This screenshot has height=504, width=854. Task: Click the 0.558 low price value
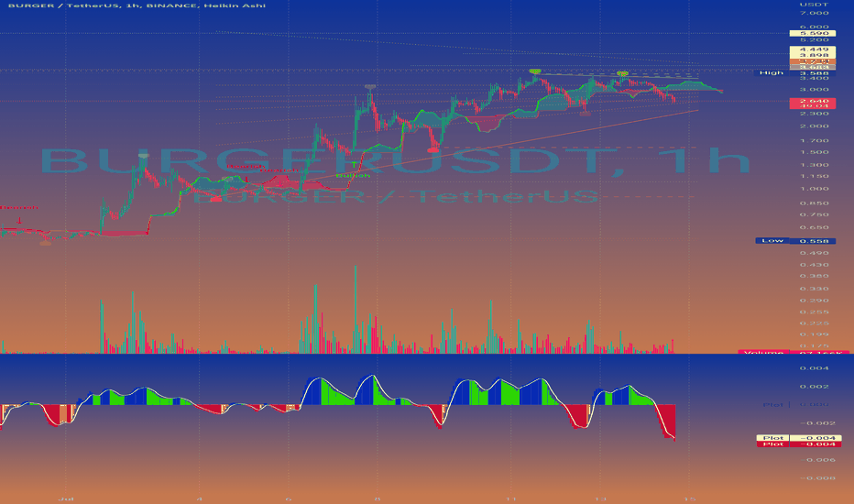coord(812,241)
